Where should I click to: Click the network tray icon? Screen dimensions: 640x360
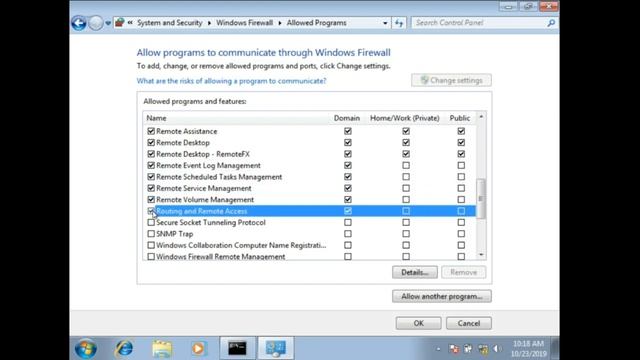coord(483,349)
